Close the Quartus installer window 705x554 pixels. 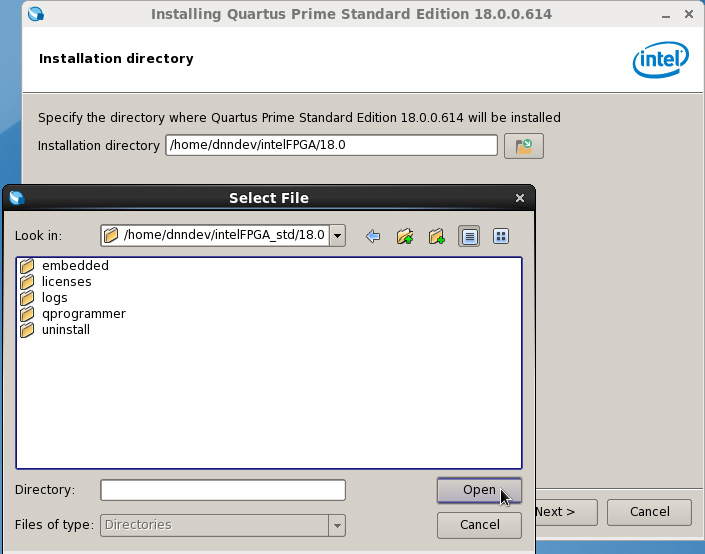pyautogui.click(x=689, y=14)
